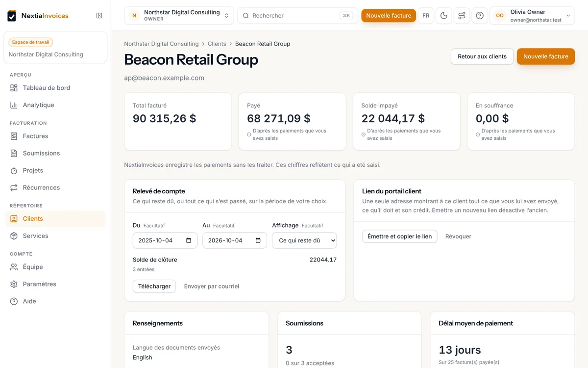Click the email ap@beacon.example.com

click(164, 78)
